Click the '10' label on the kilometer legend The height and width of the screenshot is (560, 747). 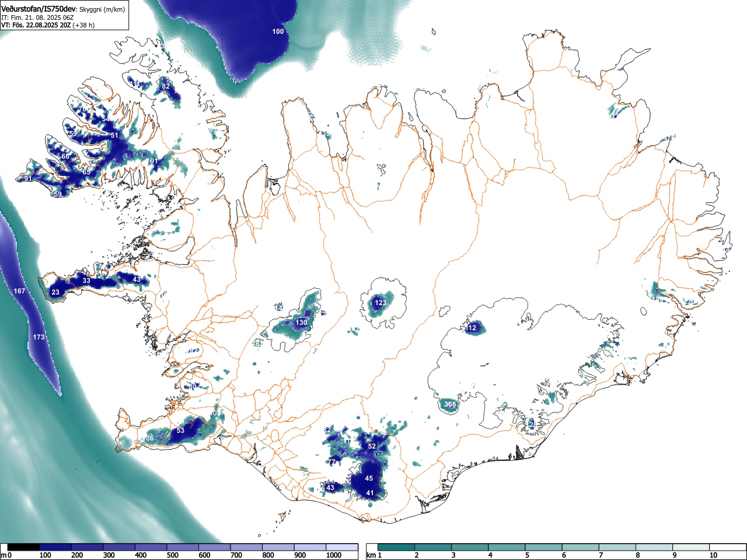pos(713,555)
